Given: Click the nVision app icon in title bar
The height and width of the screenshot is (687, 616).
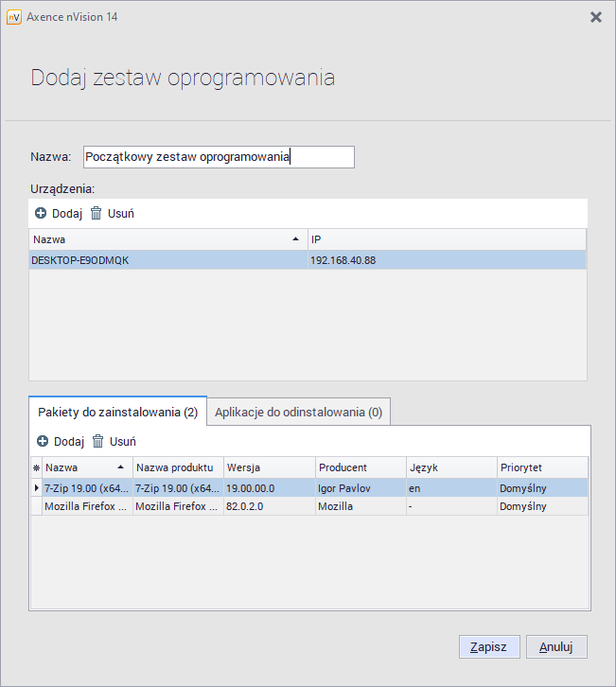Looking at the screenshot, I should [14, 17].
